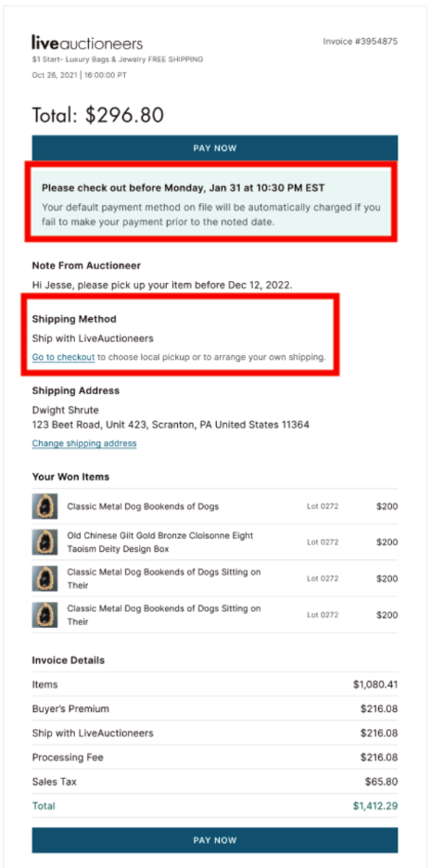Image resolution: width=431 pixels, height=868 pixels.
Task: Open thumbnail of third won item
Action: click(x=41, y=579)
